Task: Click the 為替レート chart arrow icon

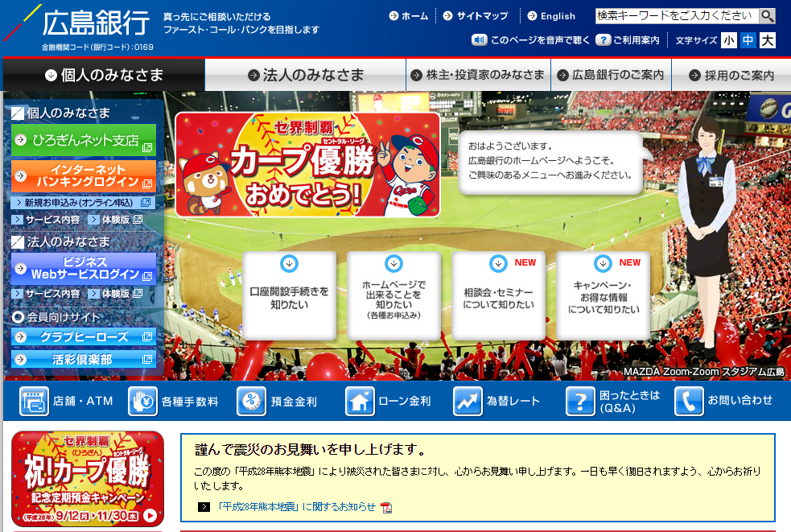Action: click(x=468, y=402)
